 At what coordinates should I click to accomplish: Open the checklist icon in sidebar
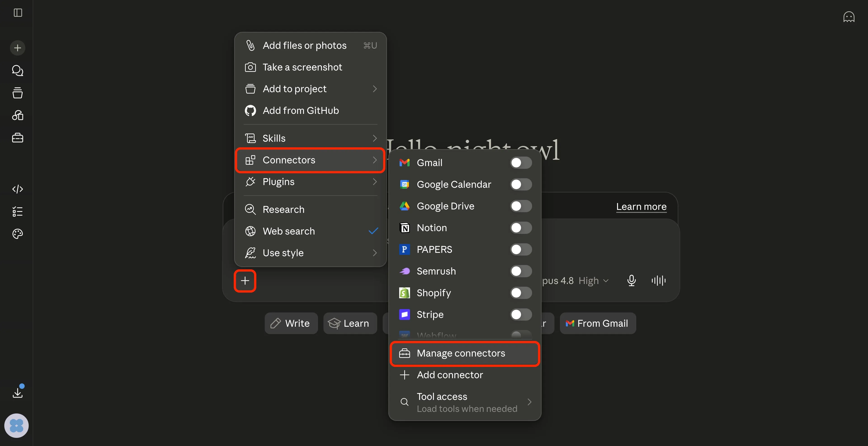[x=18, y=211]
